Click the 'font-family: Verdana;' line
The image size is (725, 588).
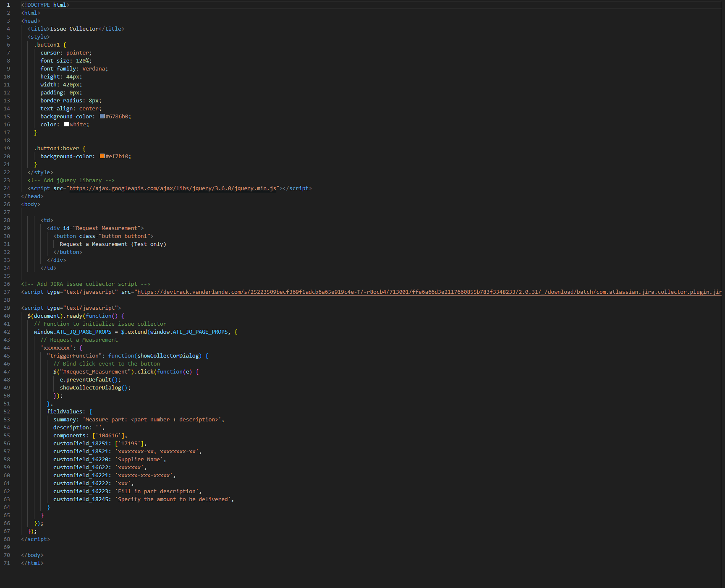pyautogui.click(x=74, y=69)
